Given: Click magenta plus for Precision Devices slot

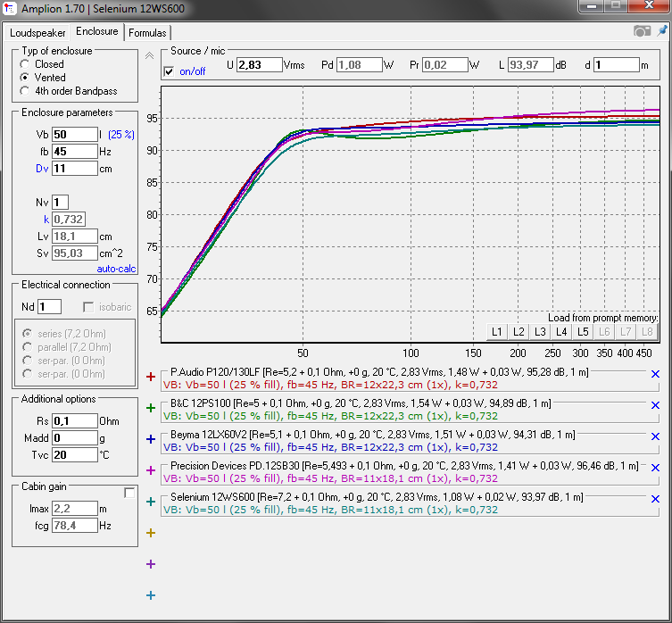Looking at the screenshot, I should coord(151,470).
